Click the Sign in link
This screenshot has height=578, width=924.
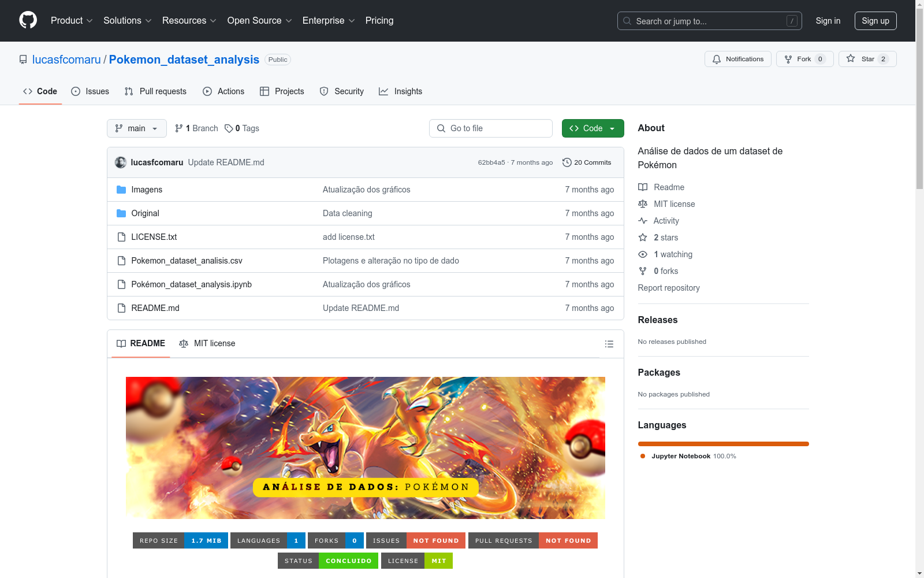coord(828,21)
